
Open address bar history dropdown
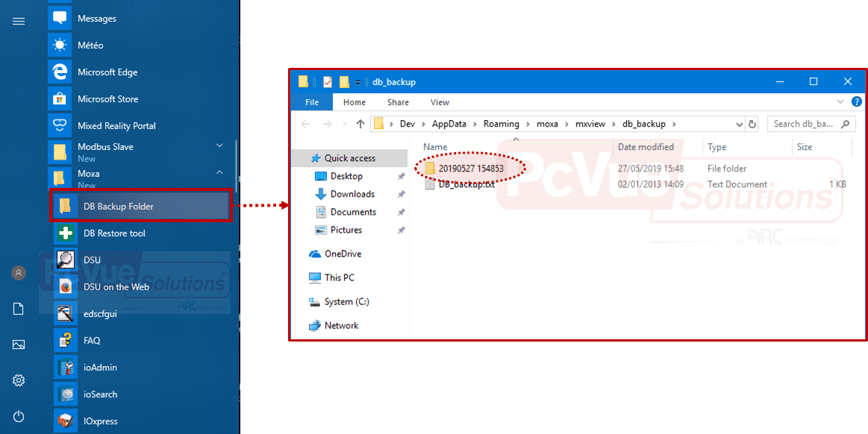click(x=739, y=124)
